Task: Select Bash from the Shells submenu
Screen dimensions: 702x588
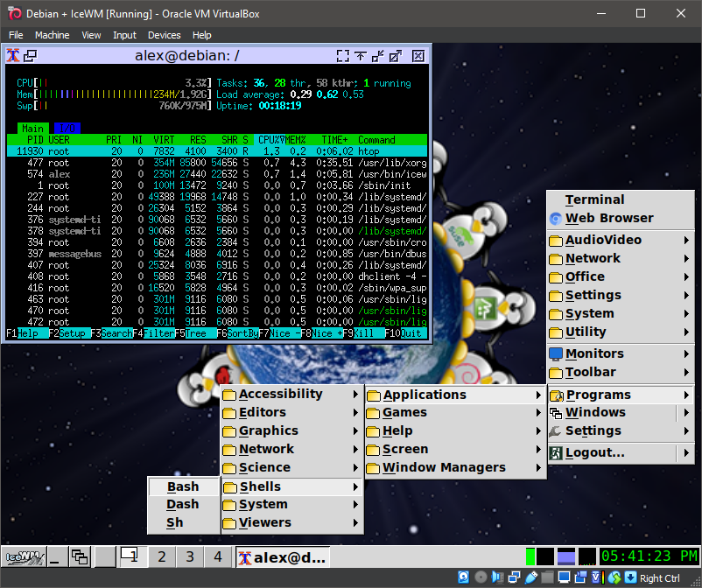Action: coord(183,486)
